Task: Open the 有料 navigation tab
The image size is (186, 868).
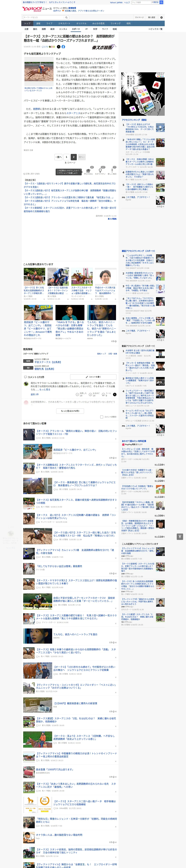Action: click(x=128, y=24)
